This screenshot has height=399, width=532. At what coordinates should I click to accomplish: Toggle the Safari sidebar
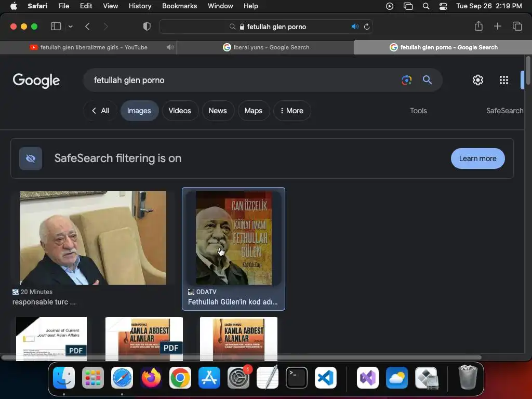(56, 26)
